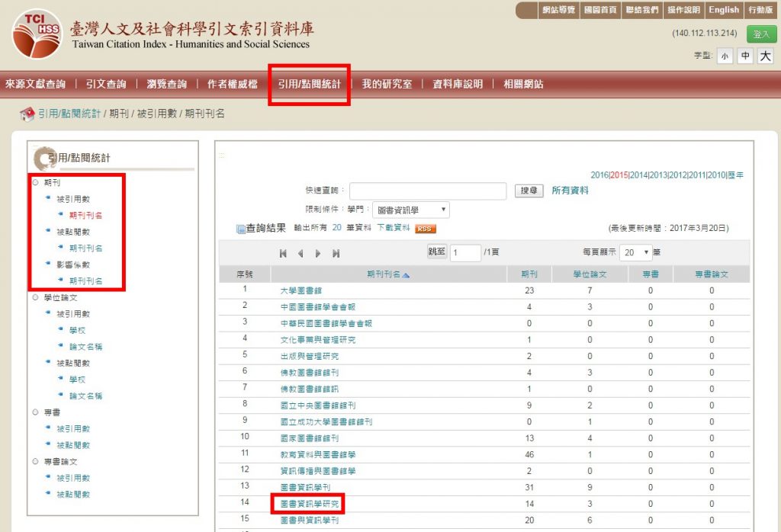The width and height of the screenshot is (781, 532).
Task: Click 期刊刊名 under 期刊 被點閱數 in sidebar
Action: pos(85,248)
